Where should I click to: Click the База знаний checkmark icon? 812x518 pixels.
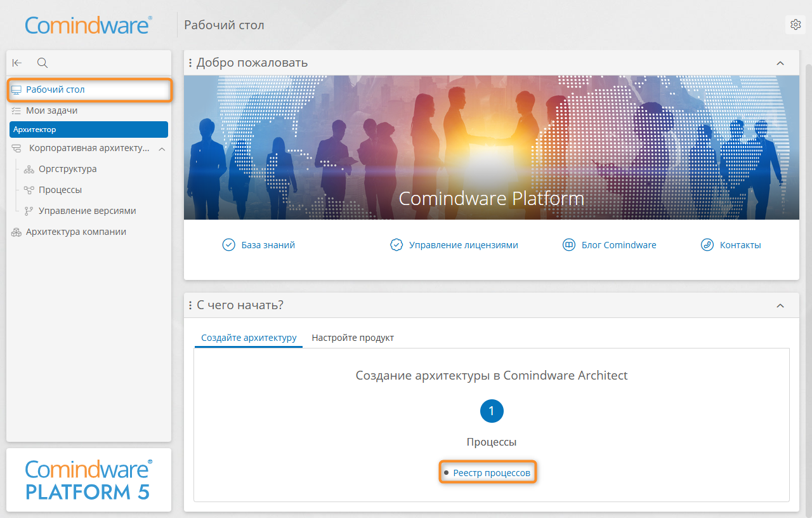pyautogui.click(x=229, y=245)
